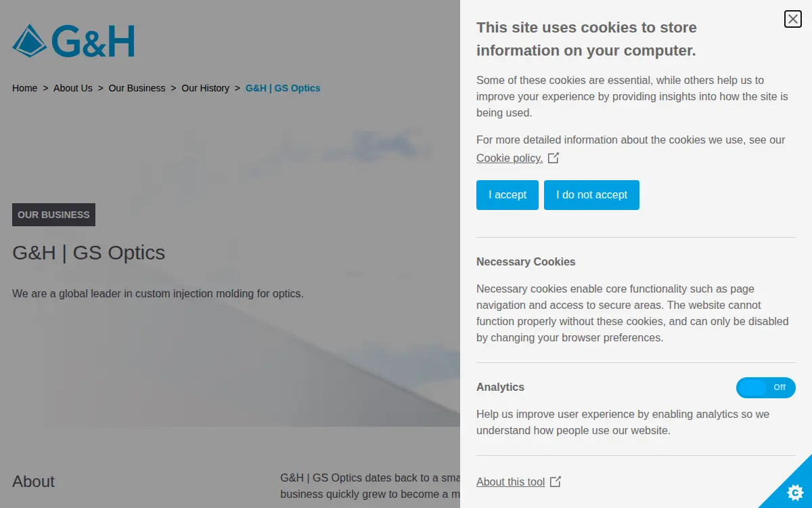The height and width of the screenshot is (508, 812).
Task: Click the cookie panel title text
Action: coord(587,39)
